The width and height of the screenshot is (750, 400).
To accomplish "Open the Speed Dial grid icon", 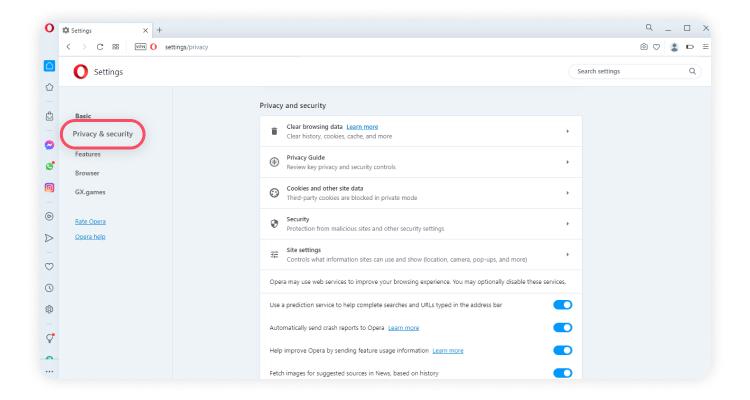I will click(x=116, y=47).
